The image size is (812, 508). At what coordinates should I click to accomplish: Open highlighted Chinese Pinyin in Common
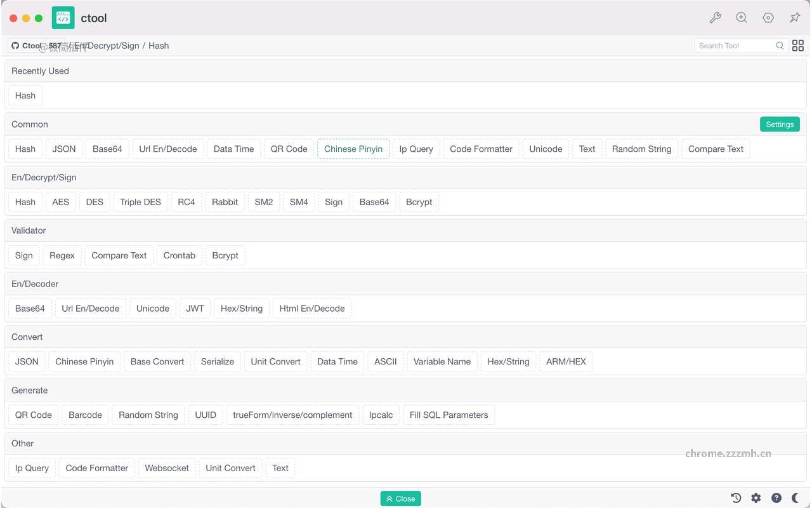coord(353,149)
